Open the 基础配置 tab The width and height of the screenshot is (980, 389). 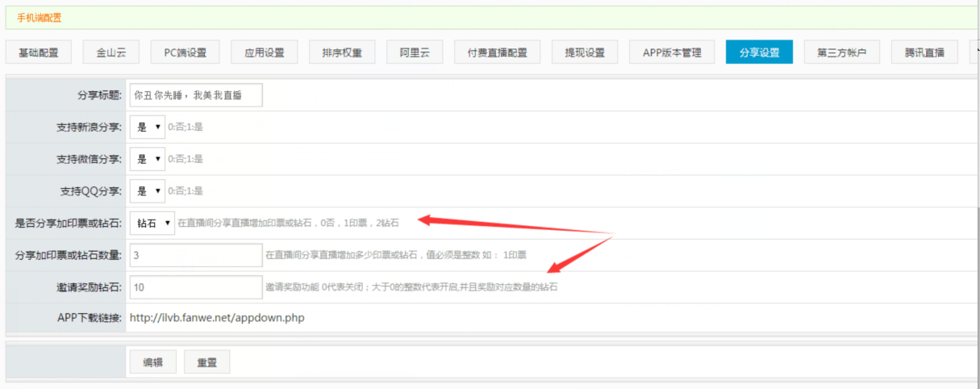[38, 52]
